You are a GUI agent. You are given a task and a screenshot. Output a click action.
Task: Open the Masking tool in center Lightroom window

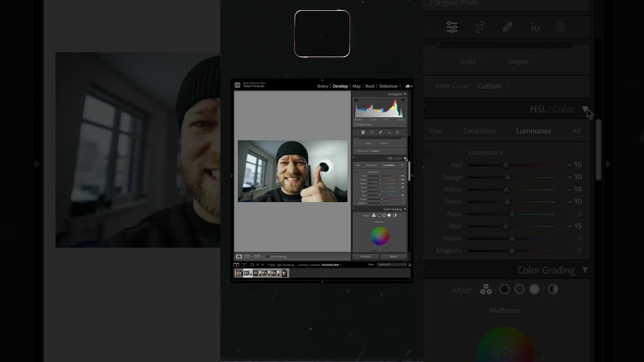pyautogui.click(x=397, y=132)
